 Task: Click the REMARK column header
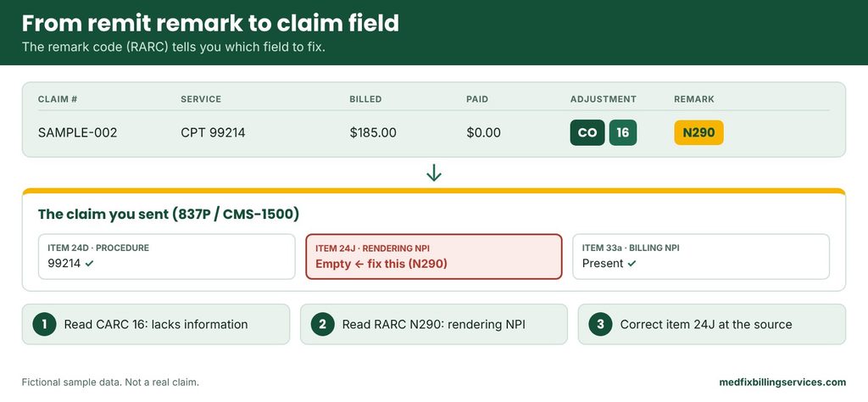[x=694, y=99]
